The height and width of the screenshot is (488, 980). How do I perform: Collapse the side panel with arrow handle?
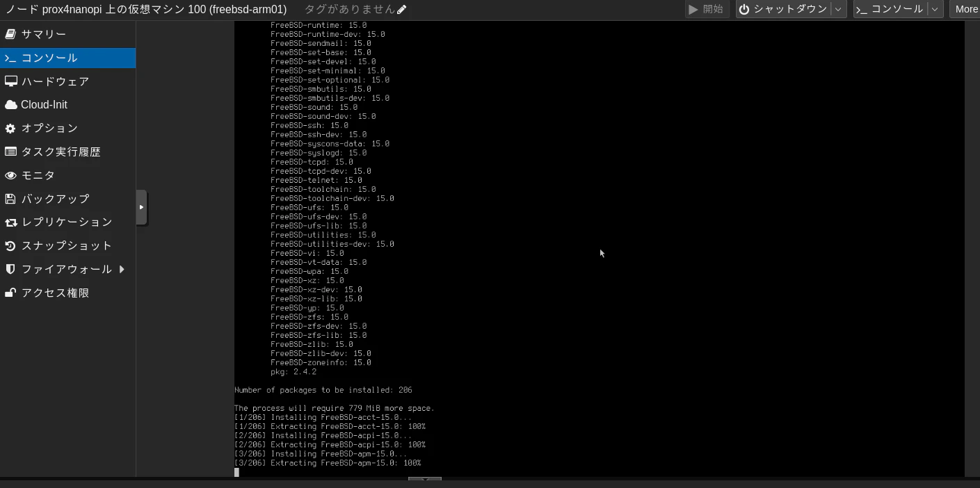(x=141, y=207)
